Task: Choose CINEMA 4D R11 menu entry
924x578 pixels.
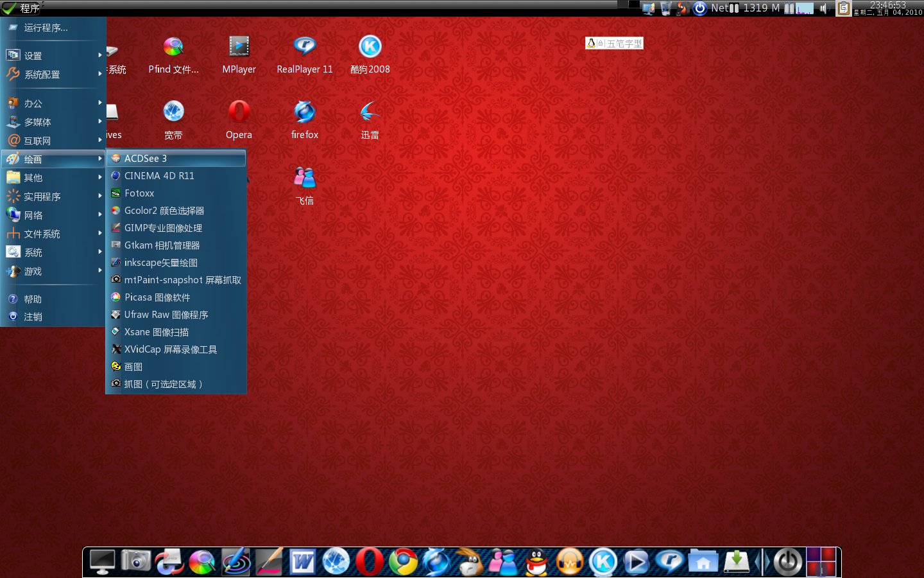Action: [176, 175]
